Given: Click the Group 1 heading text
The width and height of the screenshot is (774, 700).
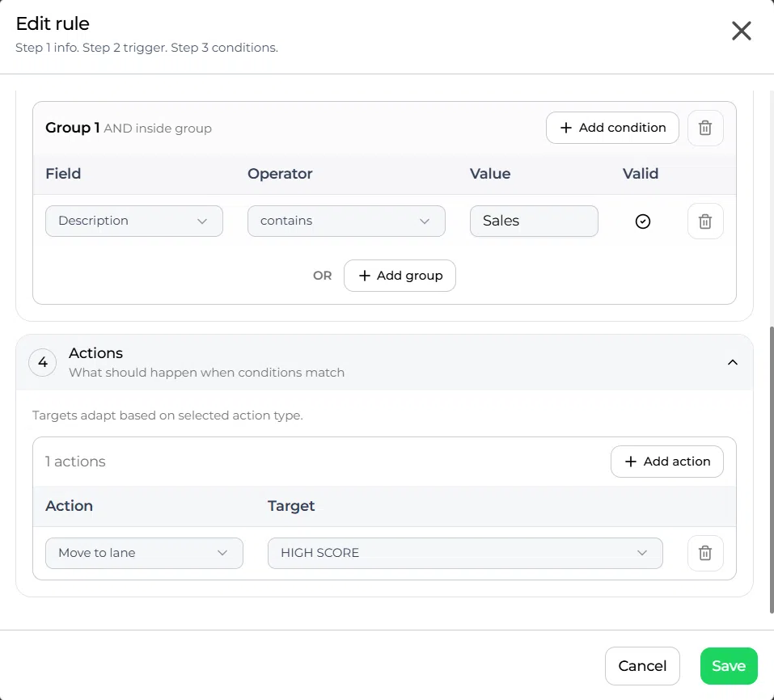Looking at the screenshot, I should coord(73,128).
